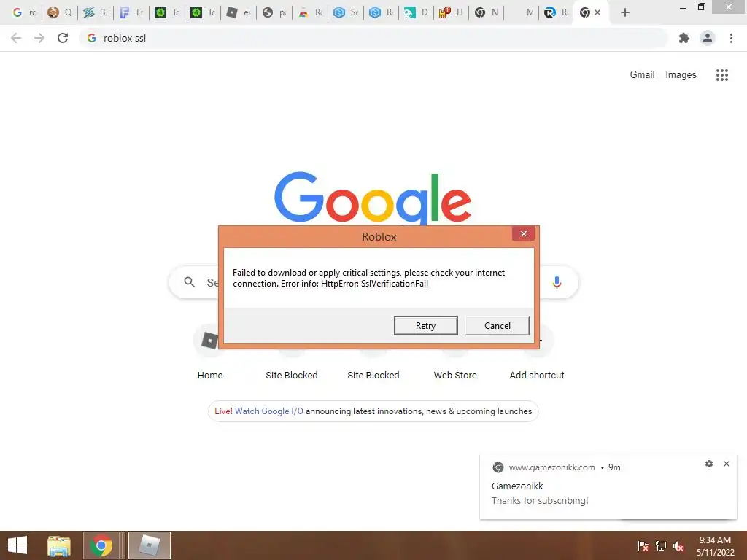Switch to the H tab with red badge
747x560 pixels.
pyautogui.click(x=451, y=12)
